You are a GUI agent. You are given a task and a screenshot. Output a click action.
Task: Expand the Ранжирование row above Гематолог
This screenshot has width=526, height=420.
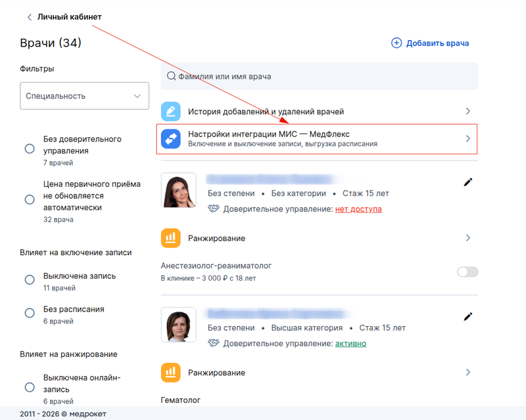467,372
